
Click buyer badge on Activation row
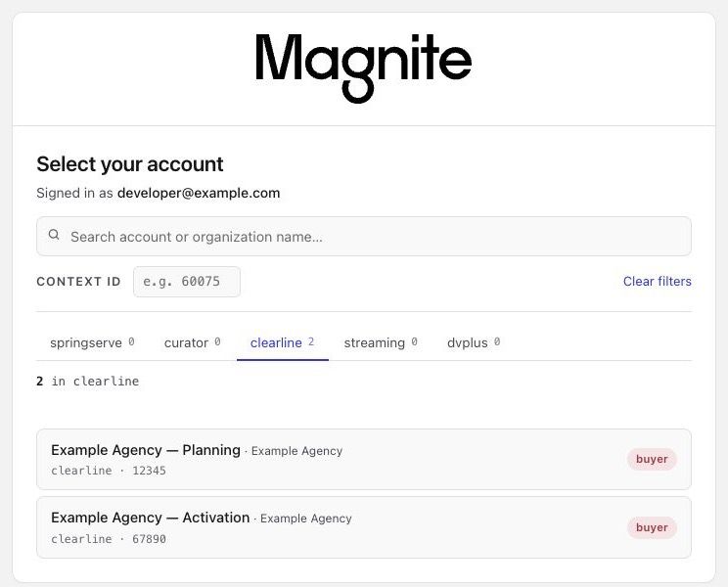pos(652,527)
